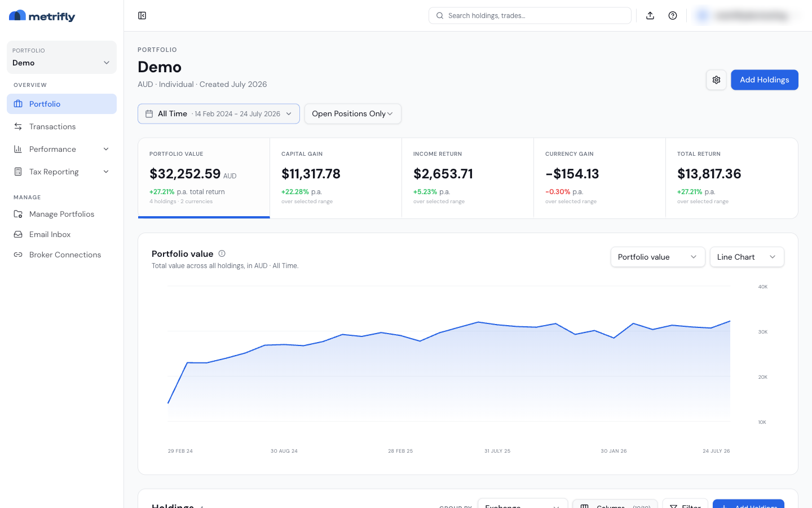Click the -$154.13 currency gain amount
Image resolution: width=812 pixels, height=508 pixels.
(x=572, y=174)
